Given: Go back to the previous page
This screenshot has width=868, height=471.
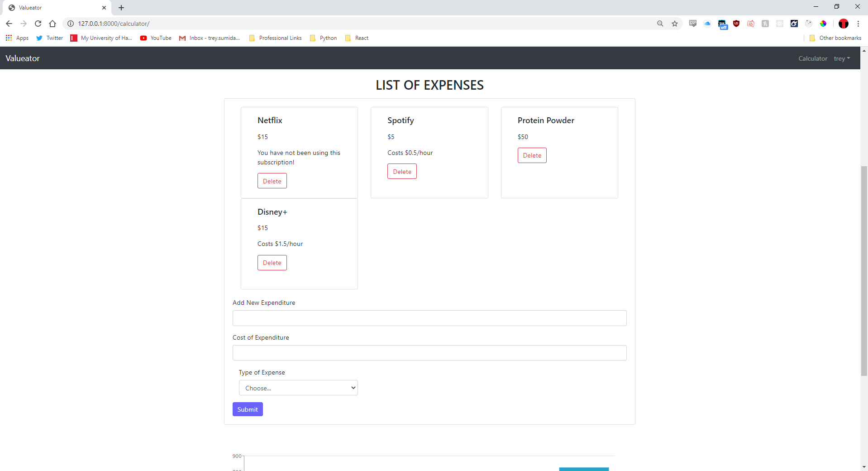Looking at the screenshot, I should tap(9, 24).
